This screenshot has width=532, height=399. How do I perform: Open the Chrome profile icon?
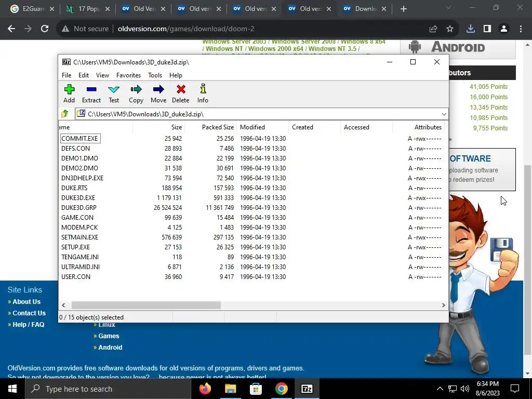pos(504,29)
